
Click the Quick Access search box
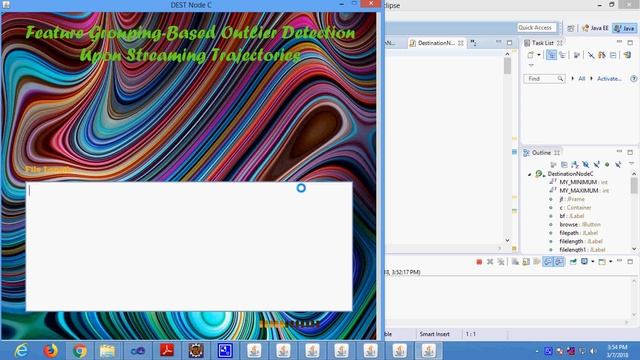click(536, 27)
